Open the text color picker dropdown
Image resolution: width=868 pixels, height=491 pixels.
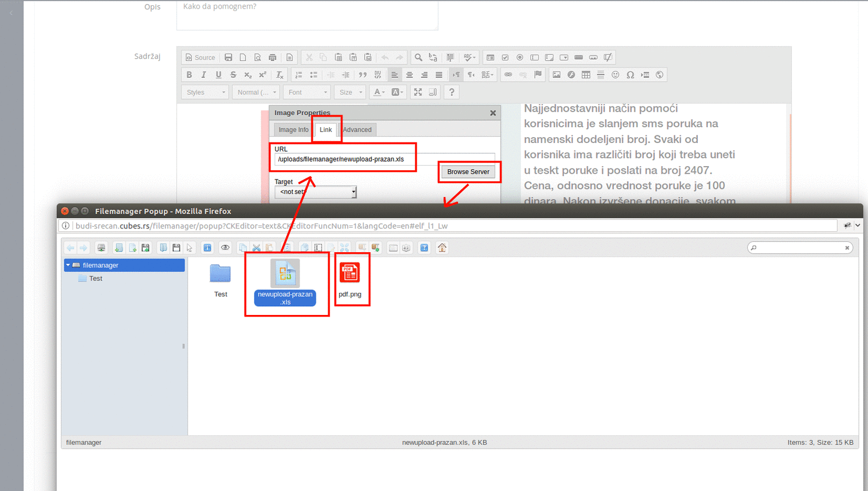coord(379,92)
